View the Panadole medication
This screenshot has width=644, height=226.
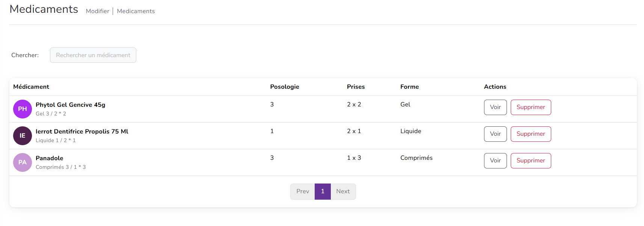tap(495, 161)
